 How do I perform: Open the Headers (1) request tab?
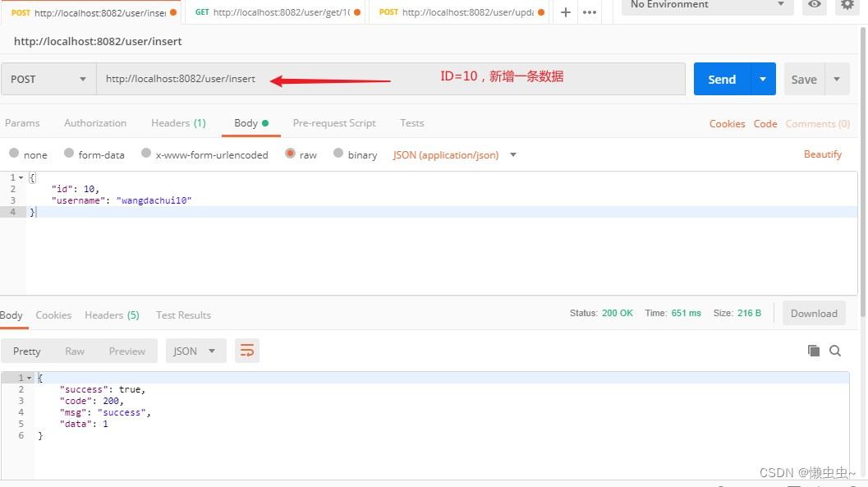178,123
